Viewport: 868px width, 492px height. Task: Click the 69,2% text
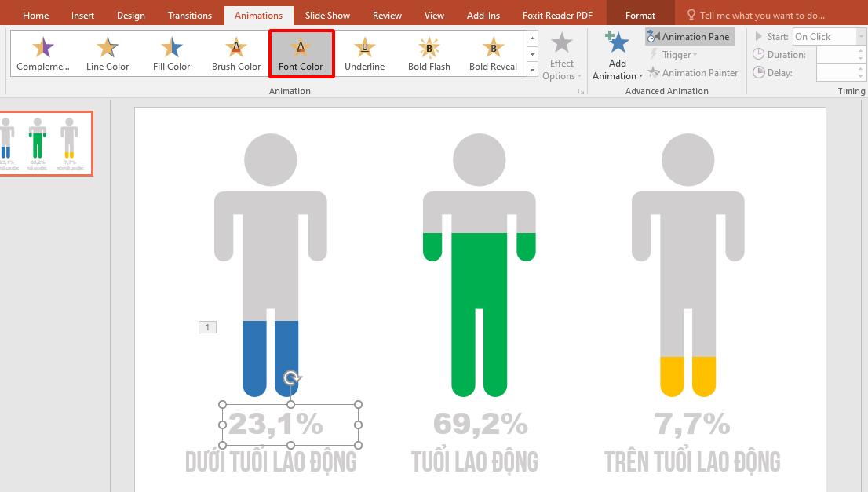480,425
